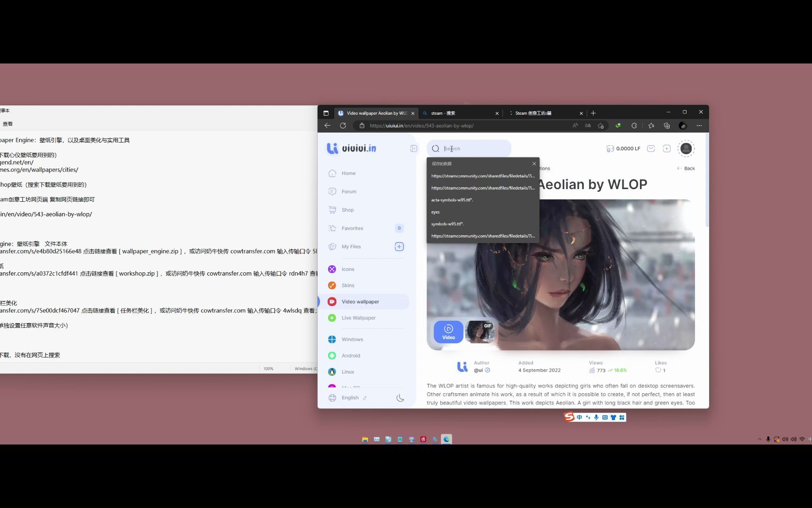
Task: Open the read aloud icon in address bar
Action: click(x=575, y=126)
